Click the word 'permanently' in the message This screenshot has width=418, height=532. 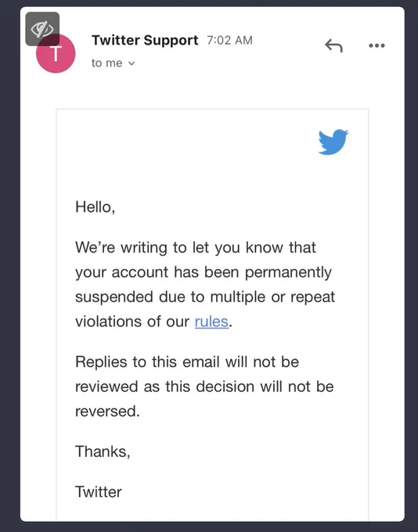pos(288,273)
